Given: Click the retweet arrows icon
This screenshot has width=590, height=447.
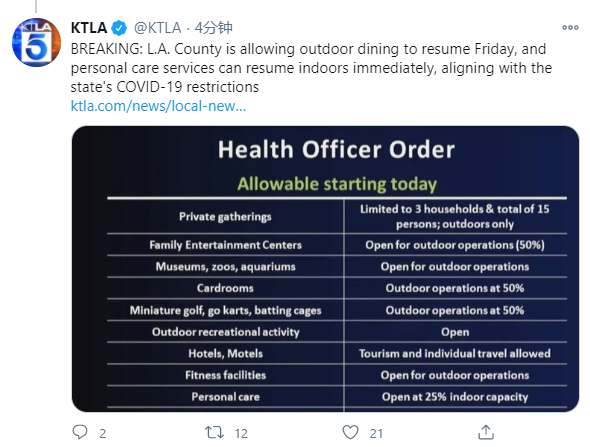Looking at the screenshot, I should coord(214,432).
